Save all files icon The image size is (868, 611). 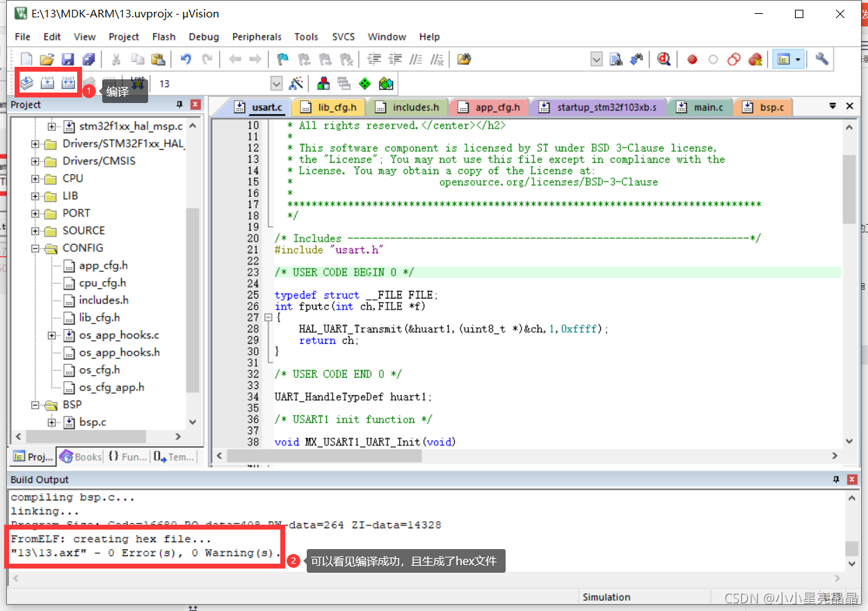click(88, 60)
